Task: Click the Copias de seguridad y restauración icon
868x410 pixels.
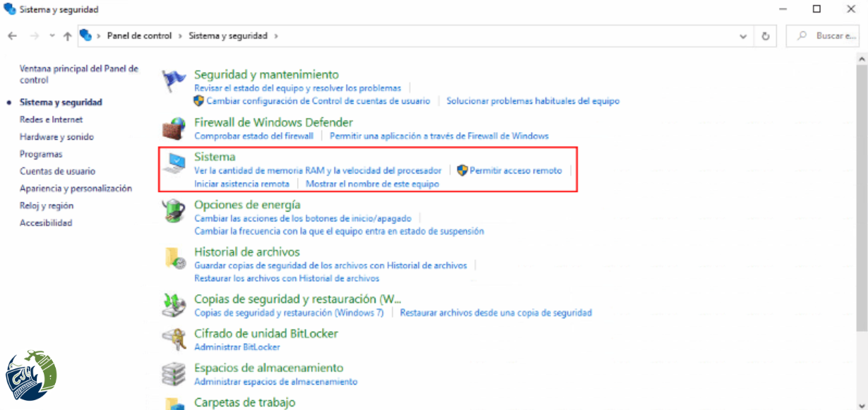Action: [174, 306]
